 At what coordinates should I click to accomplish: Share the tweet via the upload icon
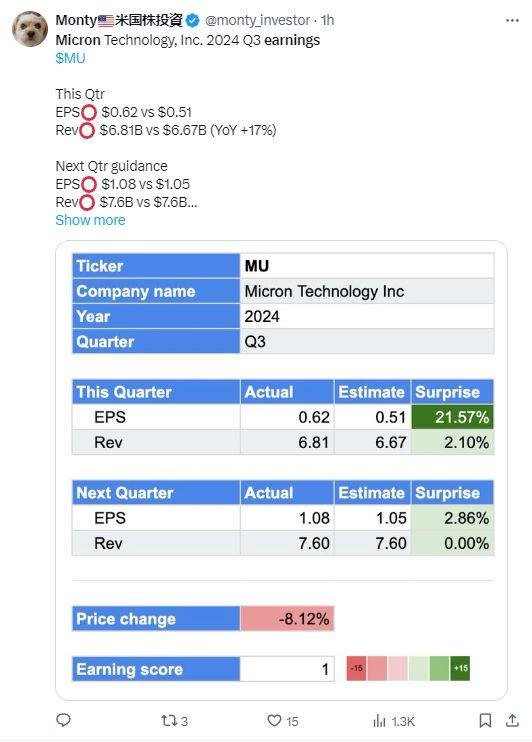coord(512,720)
